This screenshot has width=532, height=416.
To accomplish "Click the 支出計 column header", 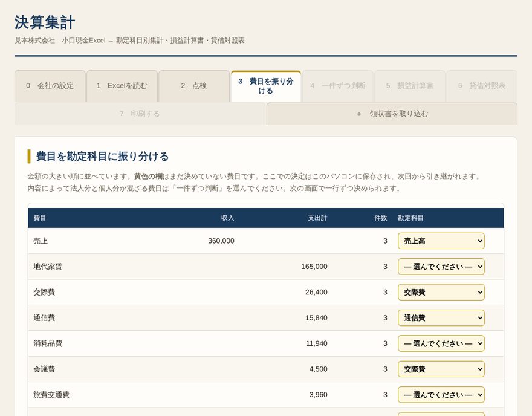I will click(x=317, y=218).
